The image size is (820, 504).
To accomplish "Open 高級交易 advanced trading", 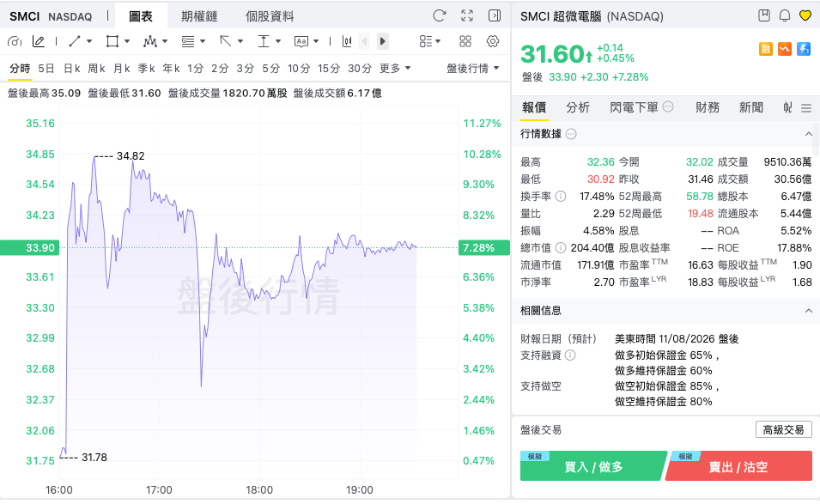I will (x=783, y=430).
